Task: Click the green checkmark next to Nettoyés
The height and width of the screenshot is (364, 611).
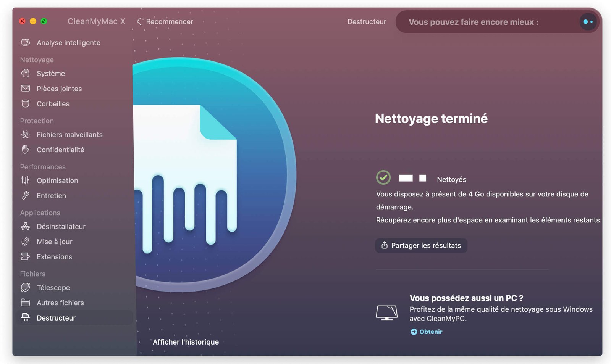Action: pyautogui.click(x=383, y=177)
